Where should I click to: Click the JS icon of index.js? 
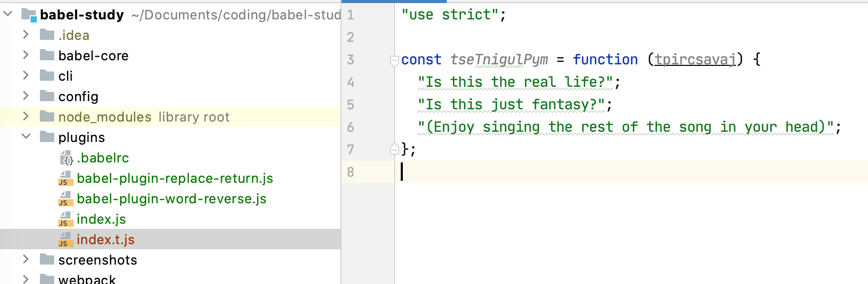click(x=66, y=219)
